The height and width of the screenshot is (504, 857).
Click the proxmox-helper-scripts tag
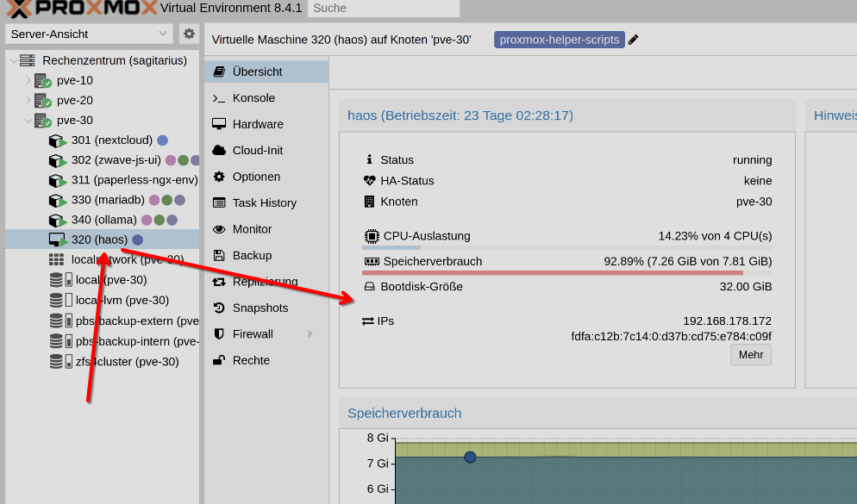click(x=559, y=40)
